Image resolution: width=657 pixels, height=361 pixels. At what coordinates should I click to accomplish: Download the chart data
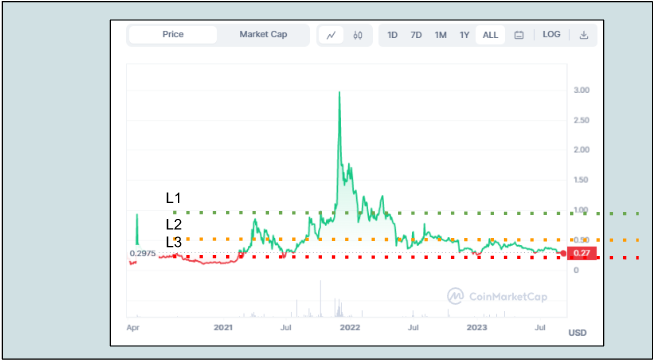pyautogui.click(x=584, y=35)
